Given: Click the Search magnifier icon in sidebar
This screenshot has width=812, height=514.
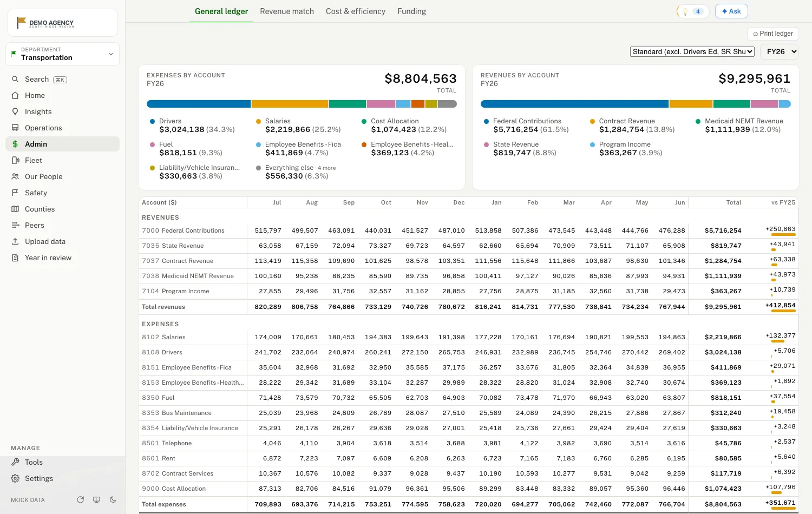Looking at the screenshot, I should (15, 79).
